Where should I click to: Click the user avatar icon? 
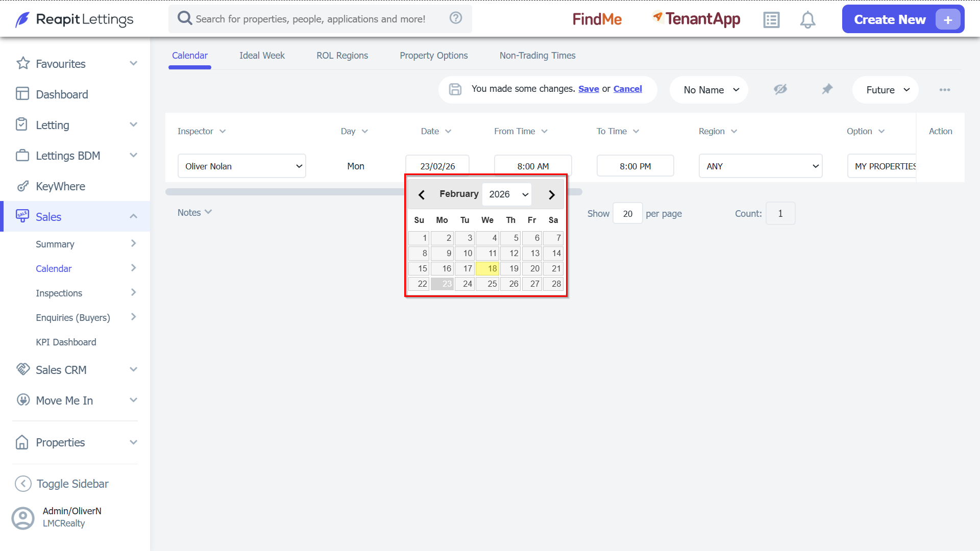coord(23,518)
